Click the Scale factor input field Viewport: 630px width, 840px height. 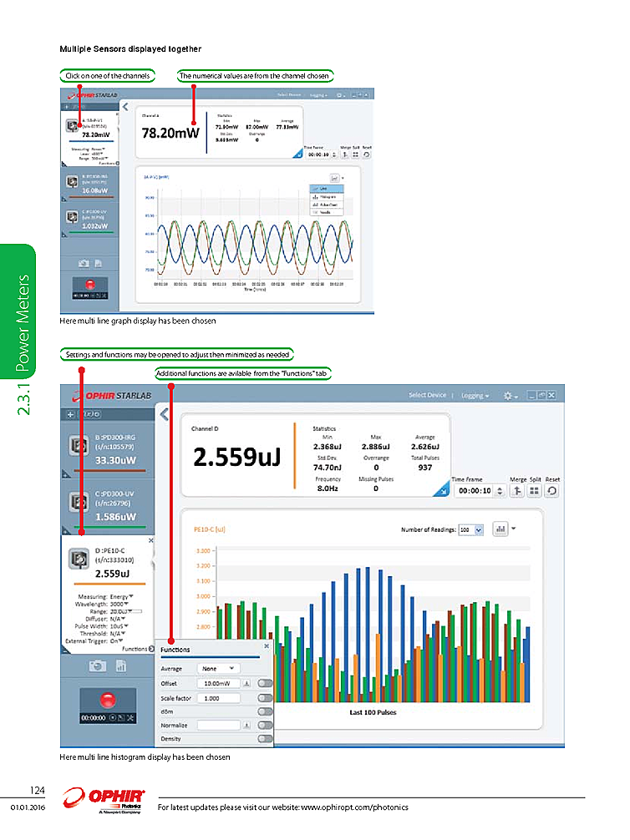click(220, 697)
